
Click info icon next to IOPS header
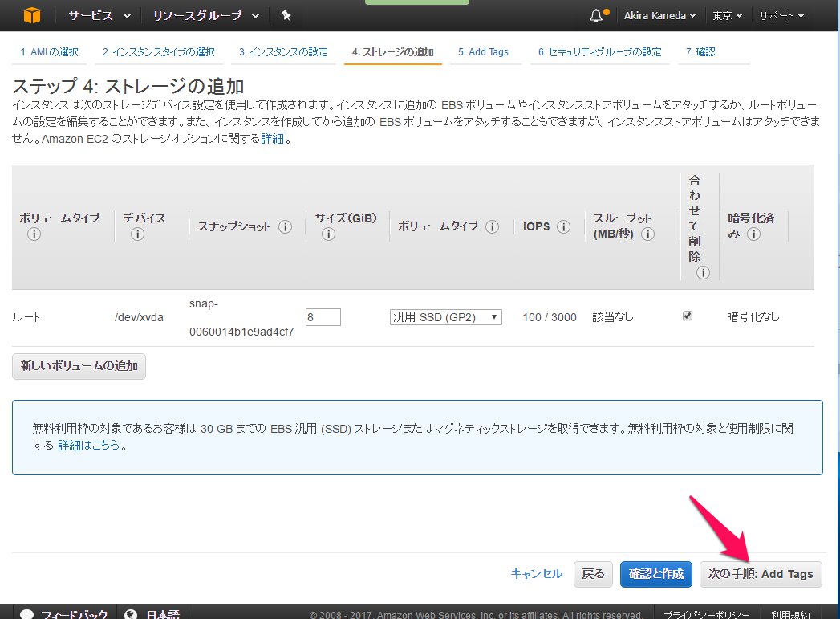563,227
